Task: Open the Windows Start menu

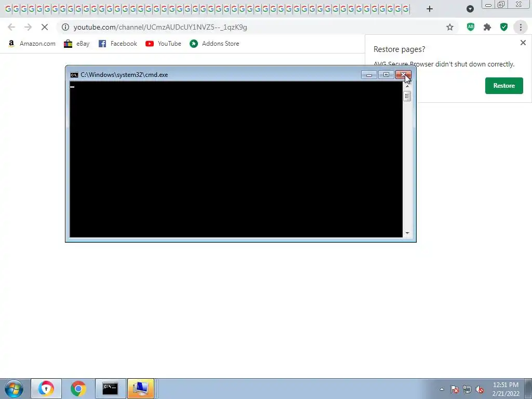Action: tap(14, 389)
